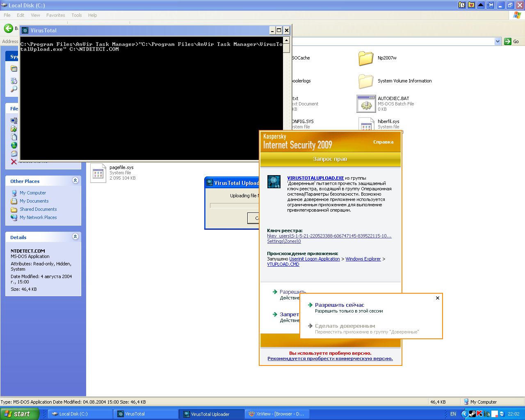
Task: Click the VirusTotal console window title icon
Action: click(x=25, y=30)
